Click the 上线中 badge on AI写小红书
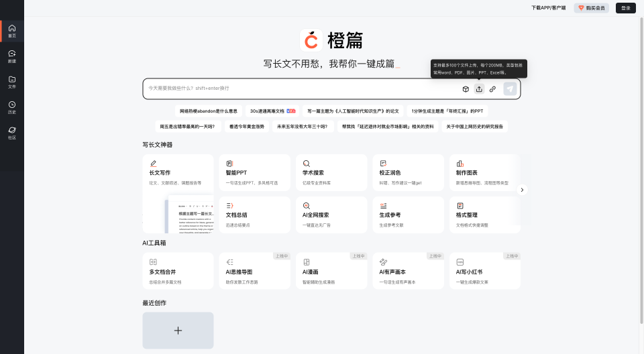Screen dimensions: 644x354 (512, 256)
